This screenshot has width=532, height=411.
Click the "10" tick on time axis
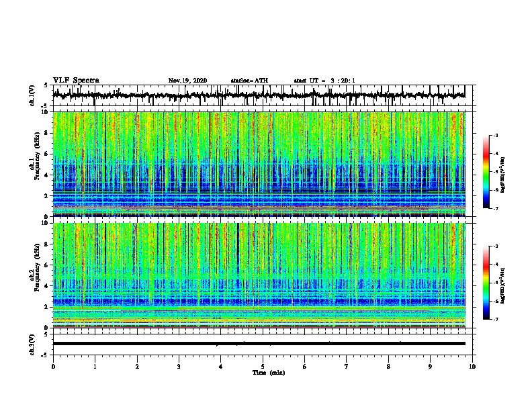[x=472, y=367]
